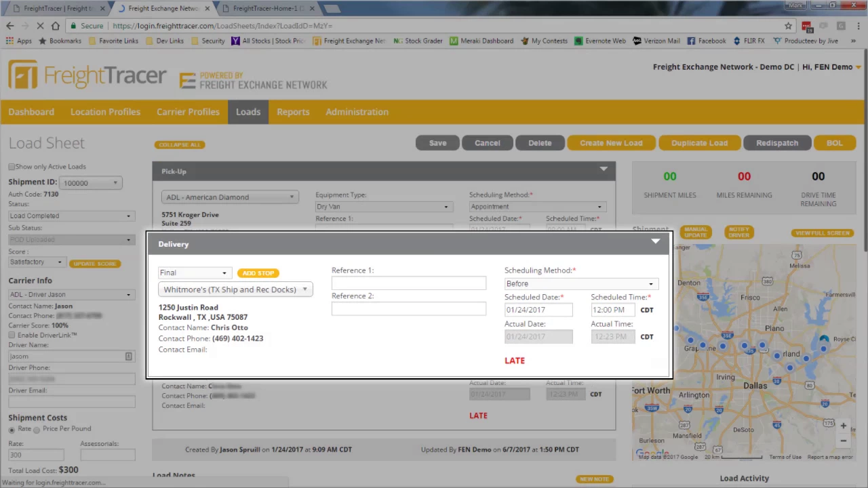This screenshot has width=868, height=488.
Task: Open the Security bookmark folder
Action: (208, 41)
